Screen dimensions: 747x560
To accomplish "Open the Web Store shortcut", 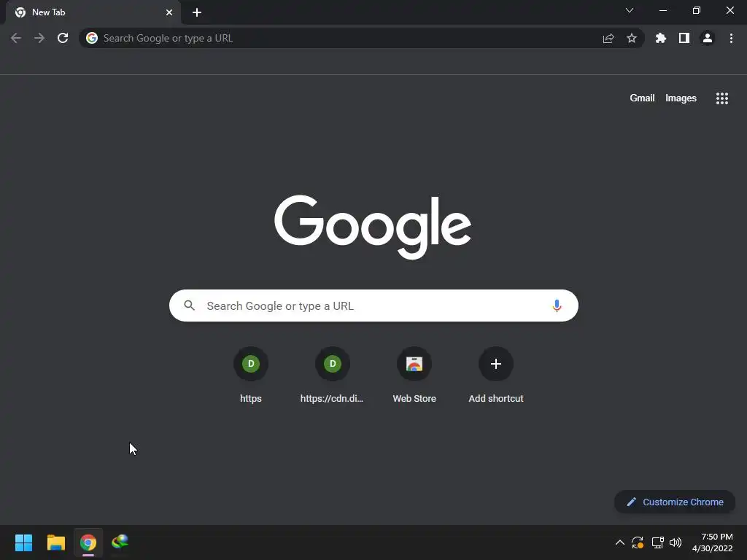I will tap(414, 375).
